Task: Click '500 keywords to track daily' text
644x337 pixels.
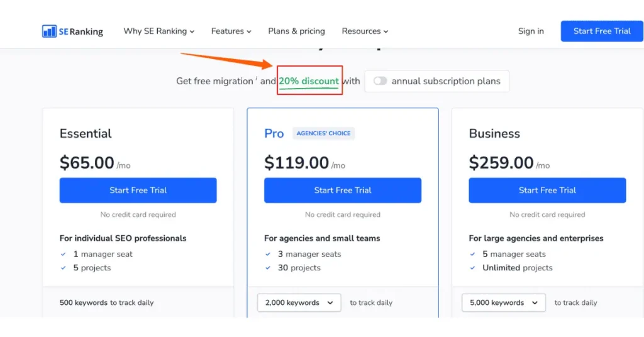Action: click(x=106, y=302)
